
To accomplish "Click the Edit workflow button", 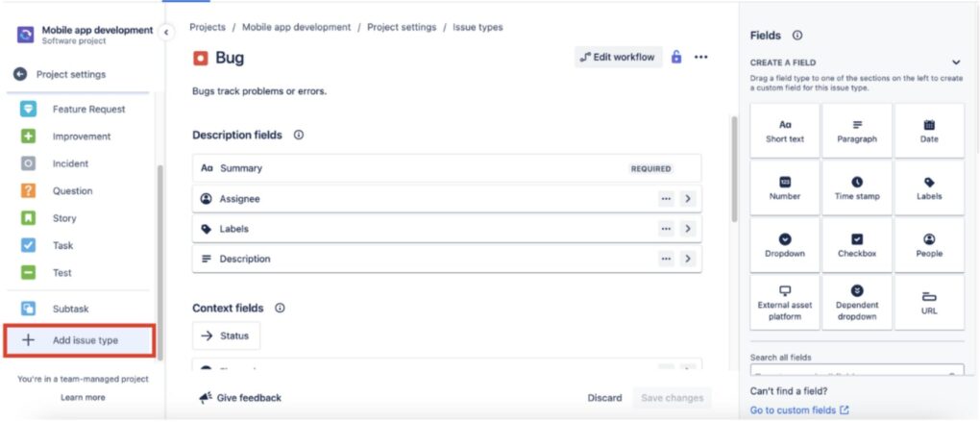I will (x=618, y=57).
